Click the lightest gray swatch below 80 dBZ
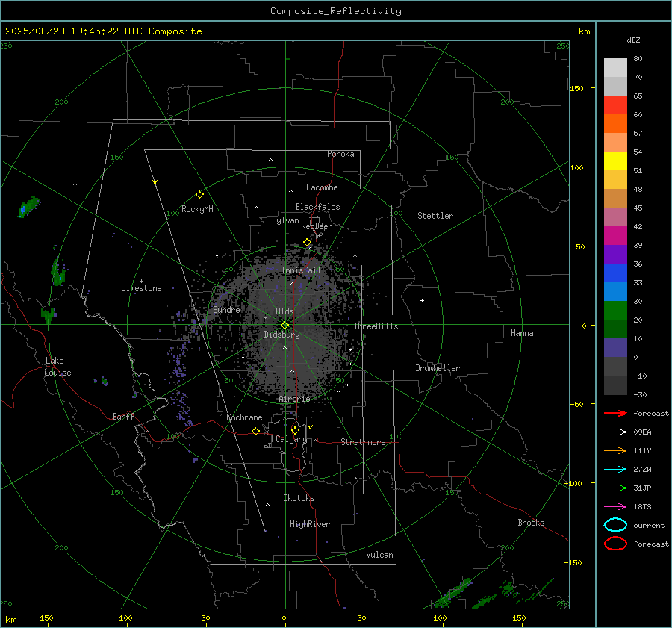 coord(615,68)
